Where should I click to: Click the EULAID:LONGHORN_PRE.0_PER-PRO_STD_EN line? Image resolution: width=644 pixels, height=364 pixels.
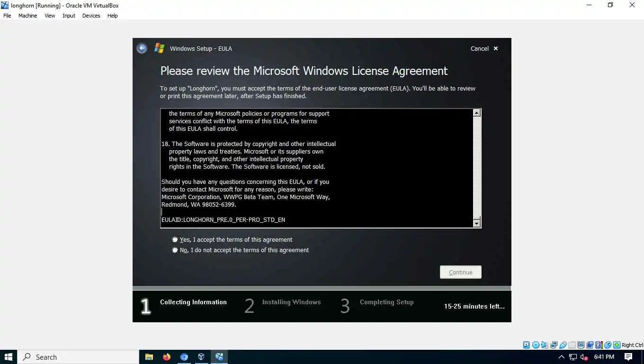point(223,220)
